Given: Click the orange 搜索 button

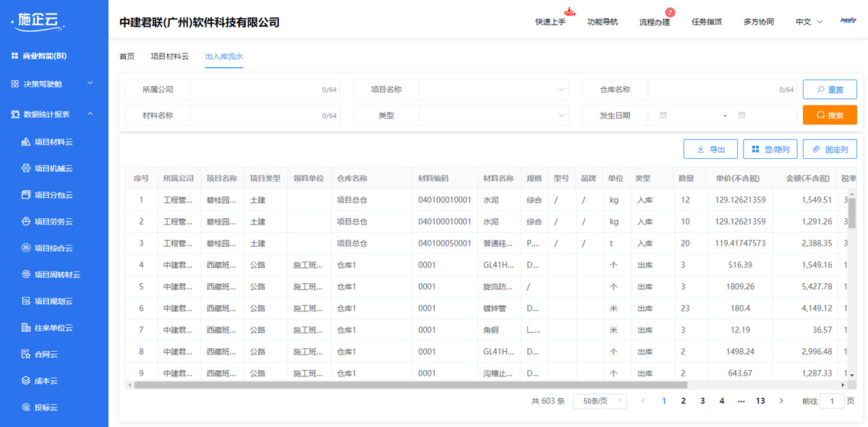Looking at the screenshot, I should (830, 116).
